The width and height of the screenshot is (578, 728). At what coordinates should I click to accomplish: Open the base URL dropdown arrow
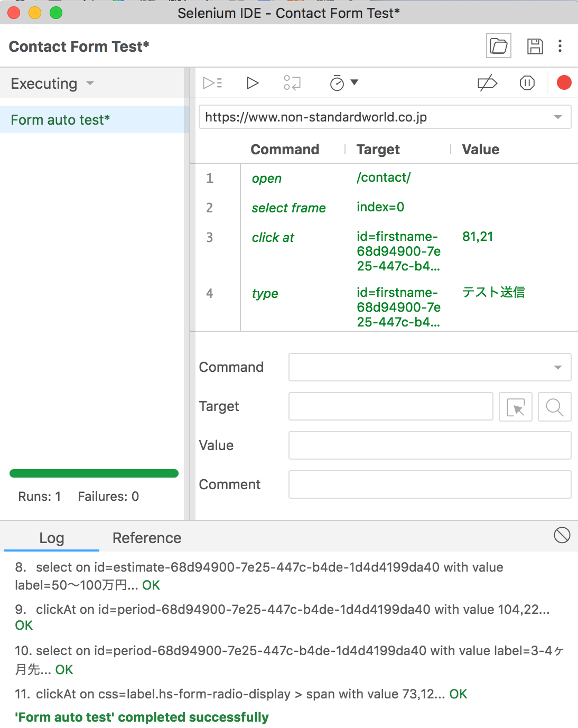tap(558, 117)
